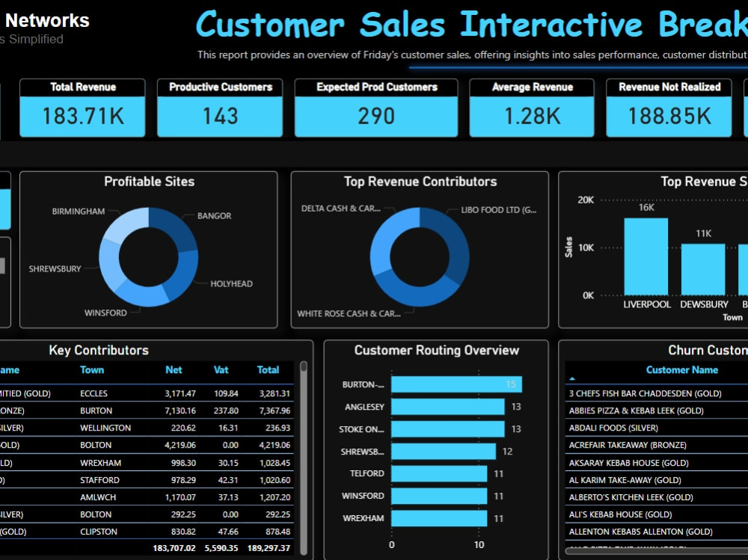Sort Key Contributors by the Total column
Screen dimensions: 748x560
point(268,369)
